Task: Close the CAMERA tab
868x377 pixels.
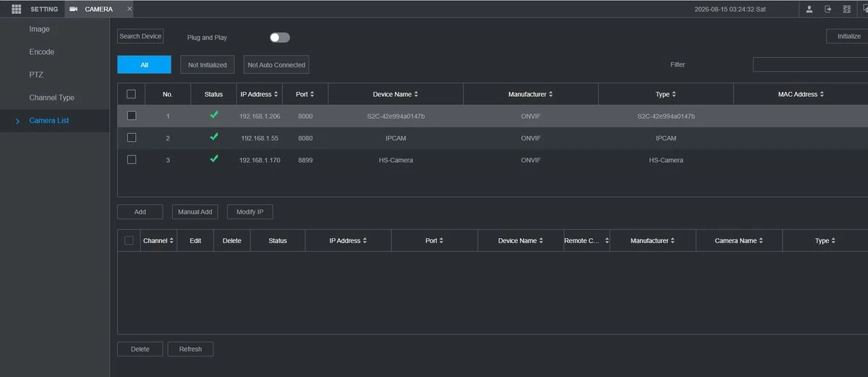Action: pyautogui.click(x=129, y=9)
